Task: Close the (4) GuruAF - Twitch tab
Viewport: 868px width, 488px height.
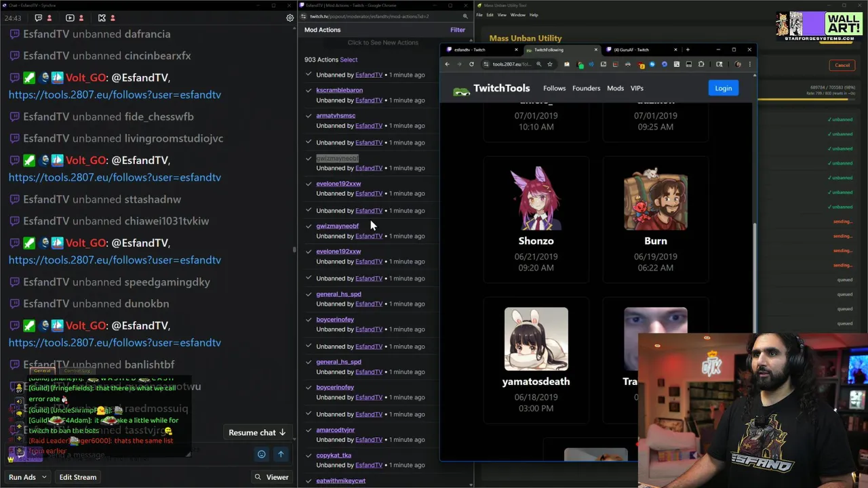Action: [x=675, y=49]
